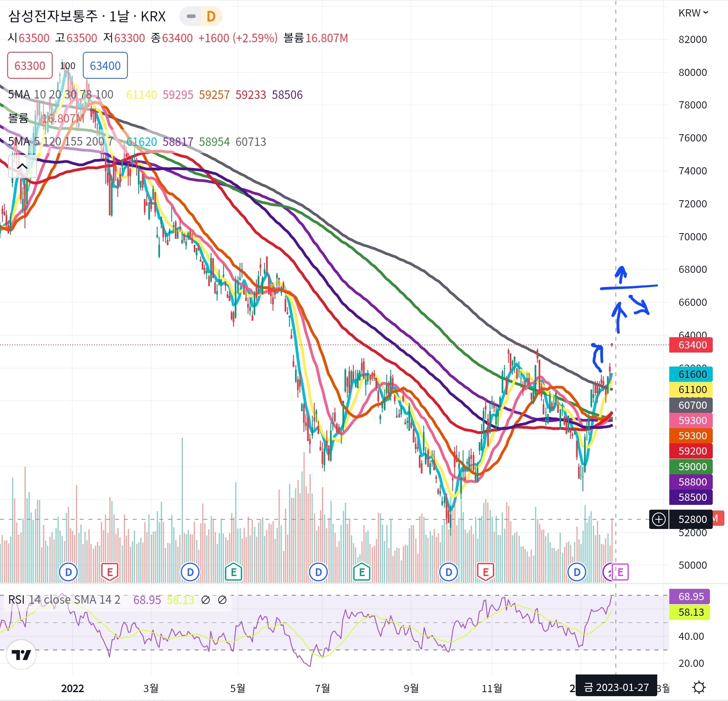This screenshot has width=728, height=701.
Task: Click the 40.00 level on the RSI axis
Action: click(691, 636)
